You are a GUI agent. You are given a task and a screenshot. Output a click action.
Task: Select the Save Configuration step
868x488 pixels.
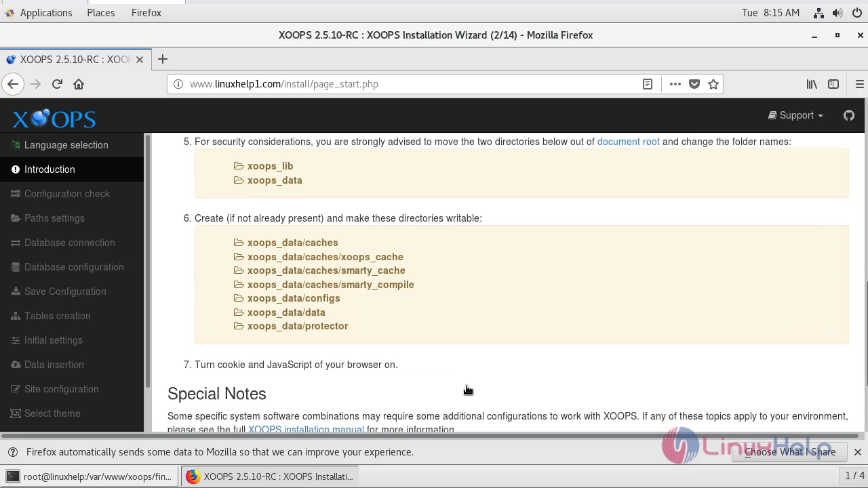(72, 291)
